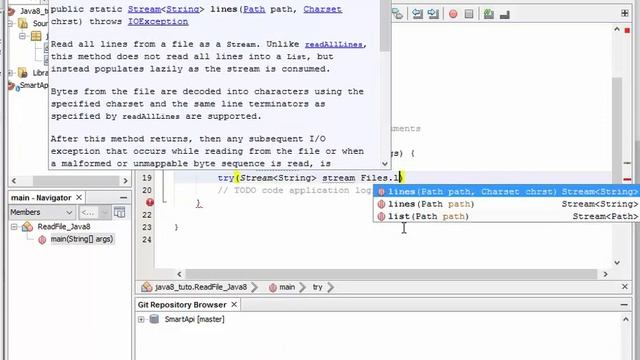
Task: Click java8_tuto.ReadFile_Java8 in the breadcrumb
Action: point(201,287)
